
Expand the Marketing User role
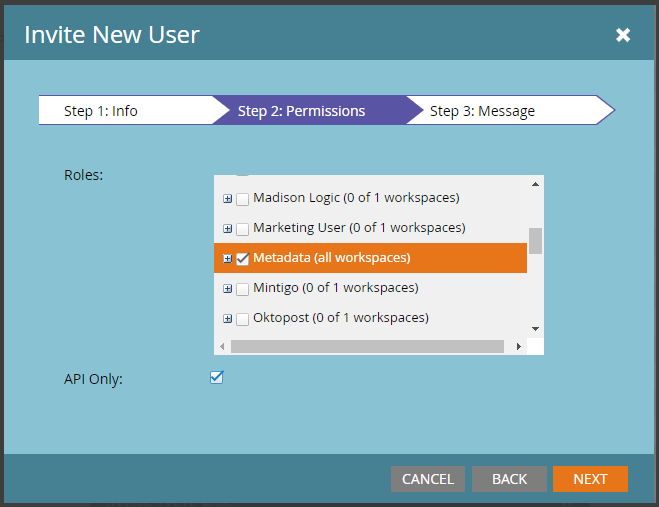click(228, 229)
